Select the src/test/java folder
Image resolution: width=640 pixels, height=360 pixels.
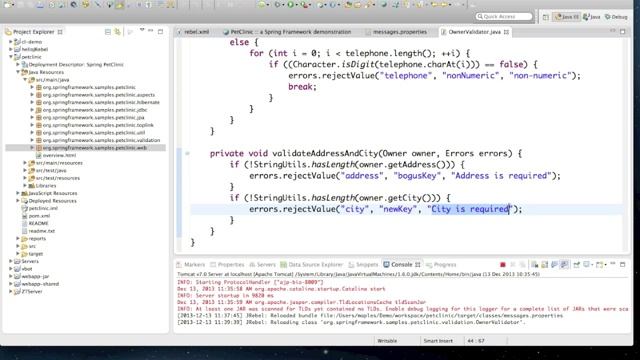(51, 171)
